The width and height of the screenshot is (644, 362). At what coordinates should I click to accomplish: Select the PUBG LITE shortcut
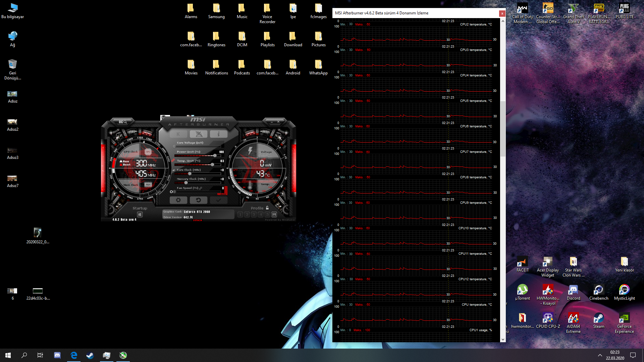624,11
